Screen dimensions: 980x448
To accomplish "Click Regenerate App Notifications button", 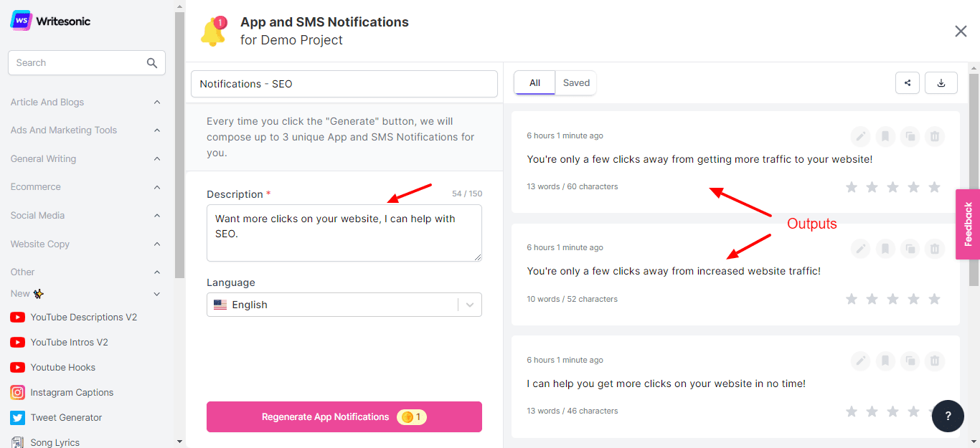I will coord(344,417).
